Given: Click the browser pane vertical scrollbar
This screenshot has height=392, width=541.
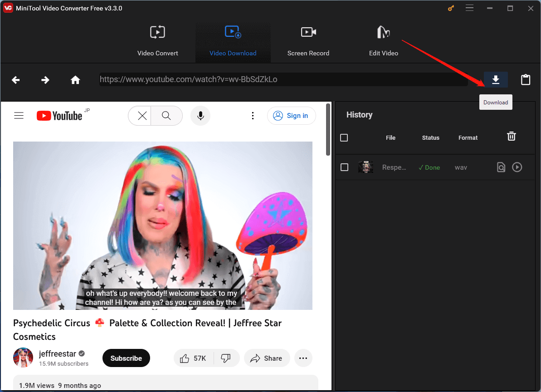Looking at the screenshot, I should pos(328,129).
